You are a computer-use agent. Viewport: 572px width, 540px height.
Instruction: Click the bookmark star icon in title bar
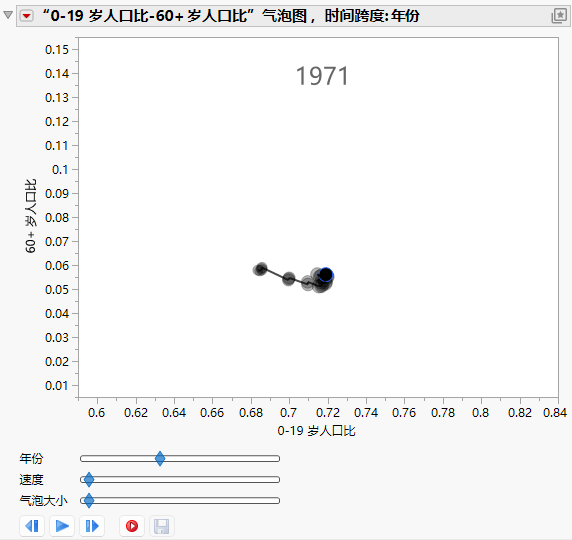[x=559, y=16]
